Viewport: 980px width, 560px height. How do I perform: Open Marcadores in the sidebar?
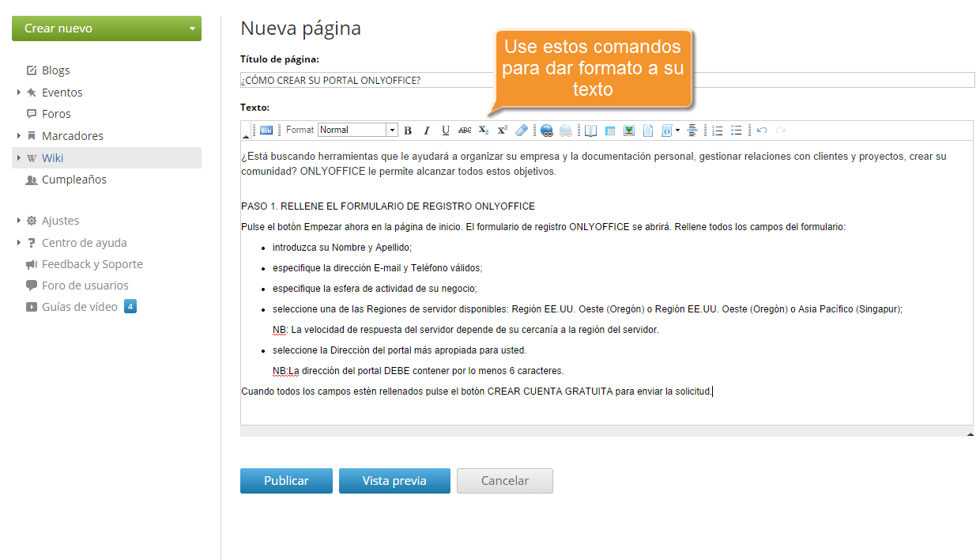point(73,136)
